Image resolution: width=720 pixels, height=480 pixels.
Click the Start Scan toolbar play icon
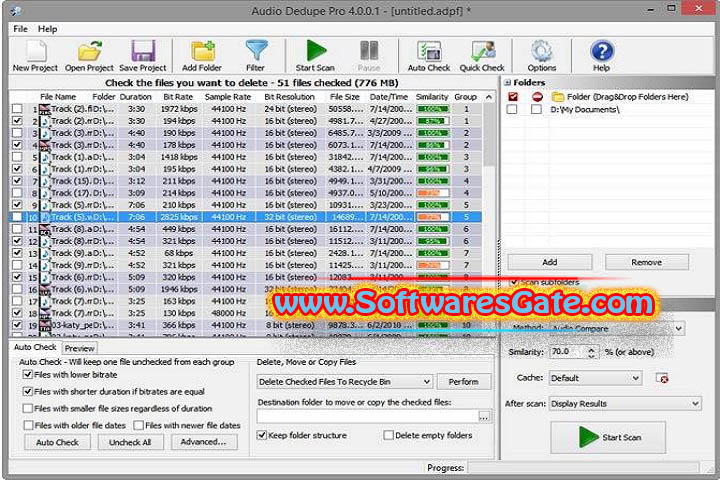click(315, 56)
